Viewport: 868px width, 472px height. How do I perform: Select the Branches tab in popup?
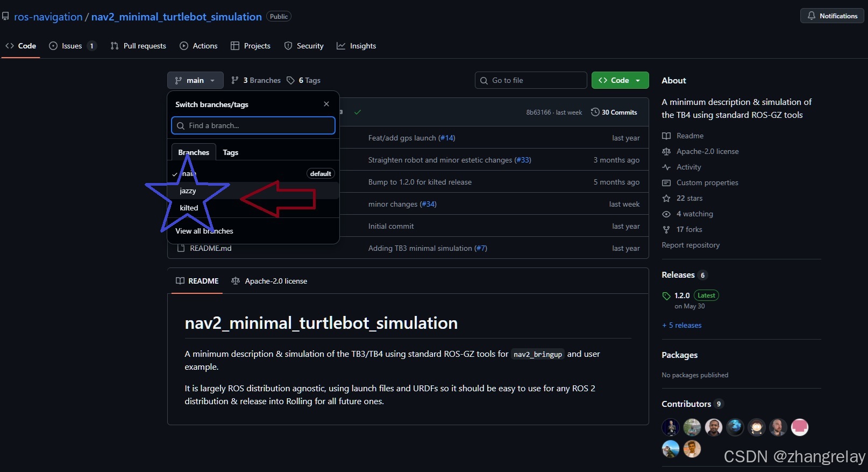click(x=194, y=152)
